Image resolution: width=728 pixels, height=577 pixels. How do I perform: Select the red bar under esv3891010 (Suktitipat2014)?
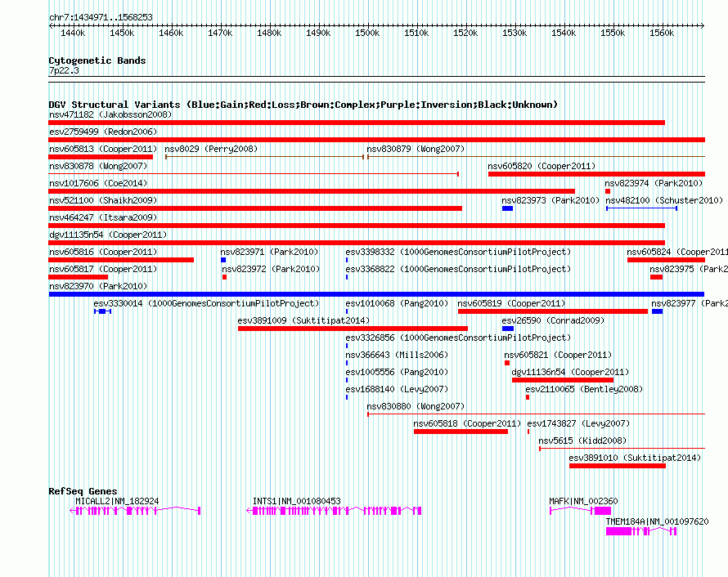pos(618,466)
